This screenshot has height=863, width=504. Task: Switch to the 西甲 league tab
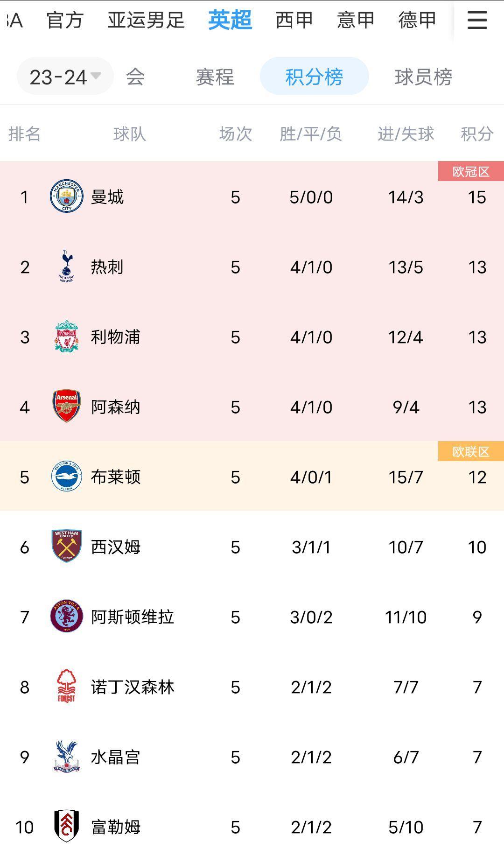294,20
